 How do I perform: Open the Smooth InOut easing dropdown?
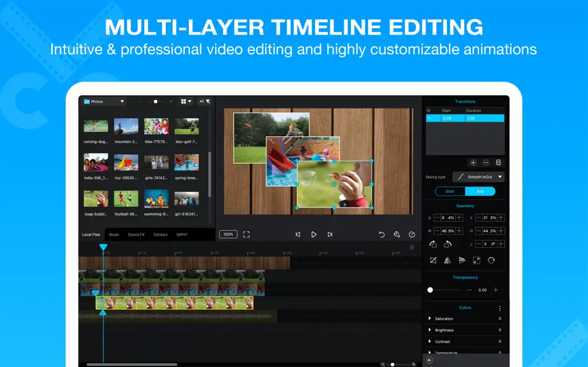coord(478,176)
